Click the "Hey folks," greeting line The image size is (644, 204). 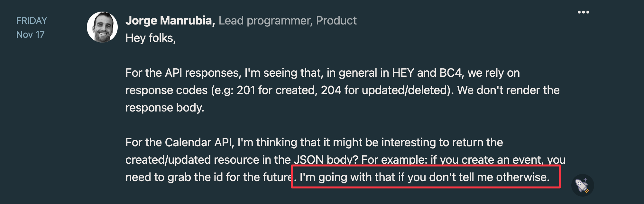[151, 38]
